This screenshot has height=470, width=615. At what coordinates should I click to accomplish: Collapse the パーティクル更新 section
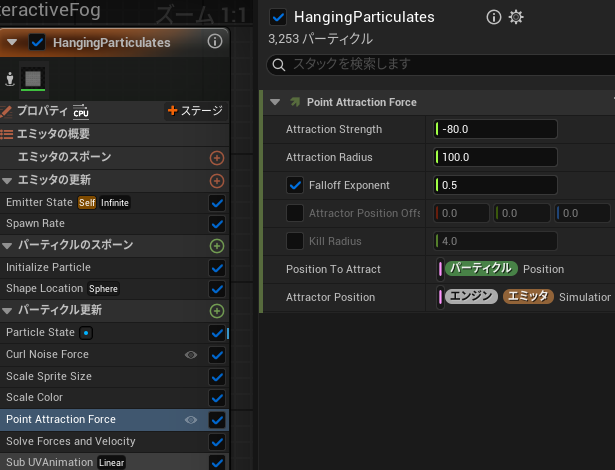(8, 311)
